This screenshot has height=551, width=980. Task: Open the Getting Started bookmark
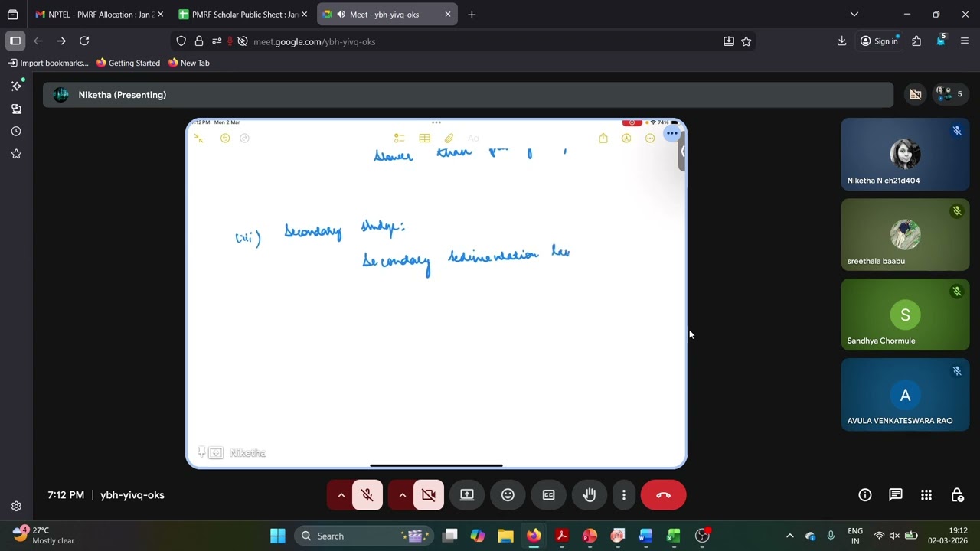tap(128, 63)
